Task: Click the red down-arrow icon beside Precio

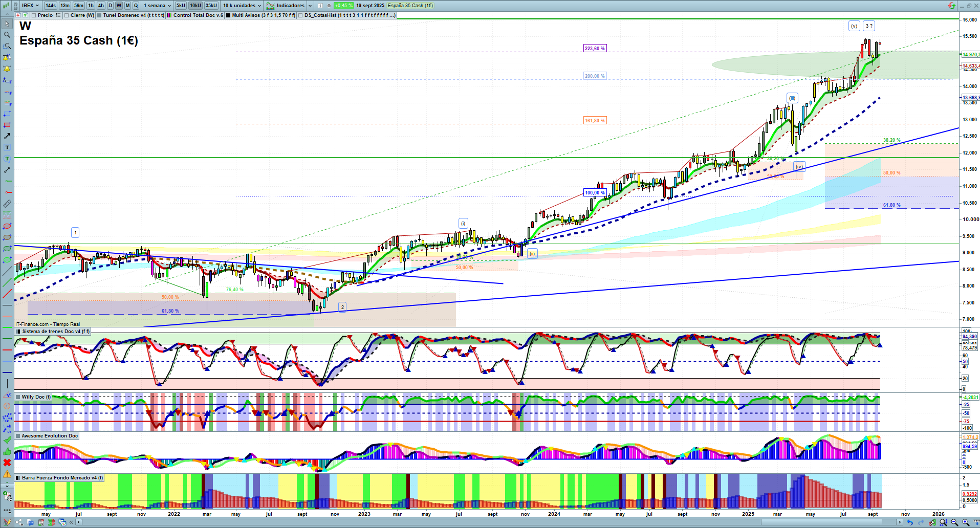Action: click(18, 15)
